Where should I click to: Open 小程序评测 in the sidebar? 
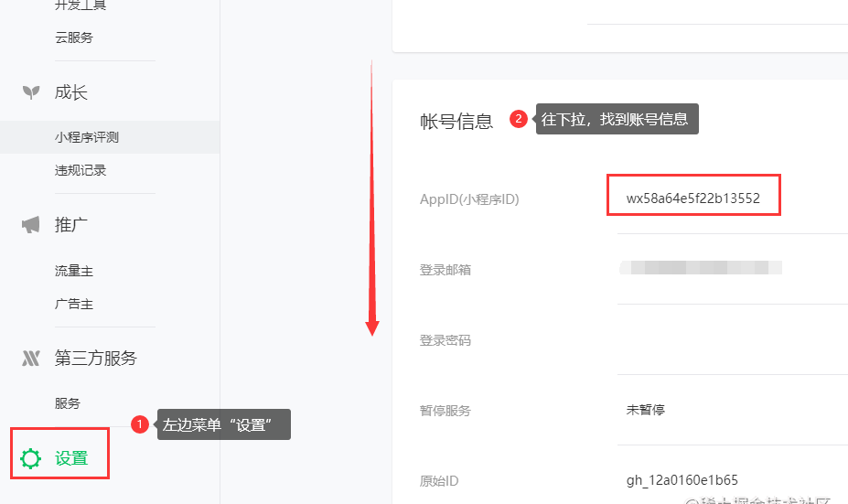click(x=87, y=137)
